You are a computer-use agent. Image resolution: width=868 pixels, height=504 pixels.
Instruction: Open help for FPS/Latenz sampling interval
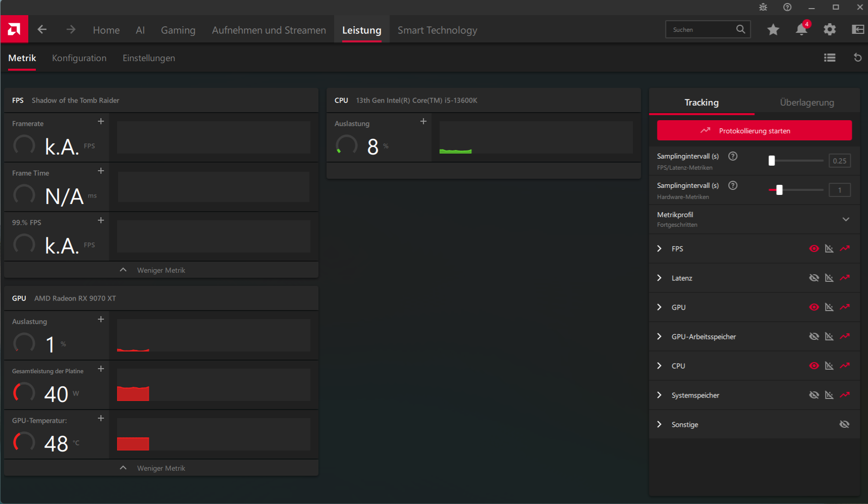click(x=733, y=156)
